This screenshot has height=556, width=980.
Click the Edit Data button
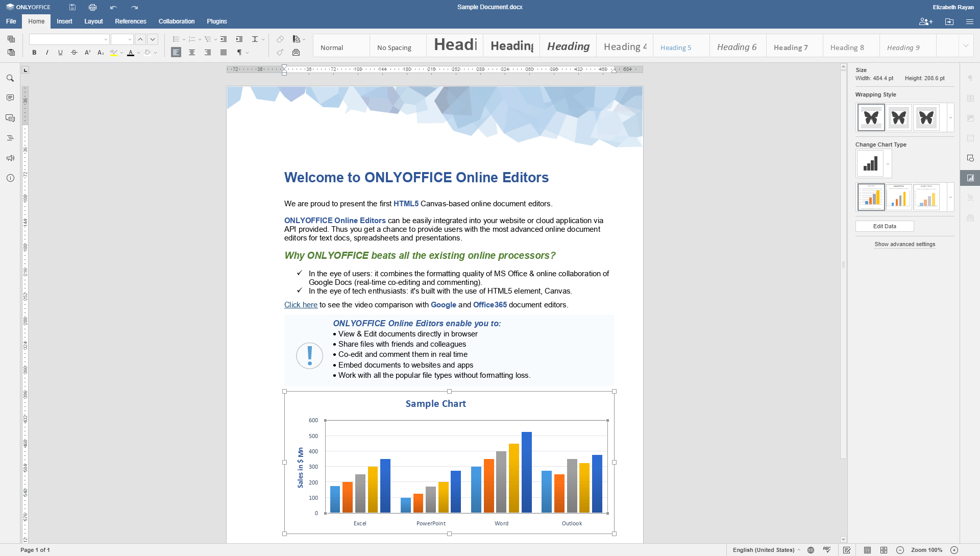885,226
